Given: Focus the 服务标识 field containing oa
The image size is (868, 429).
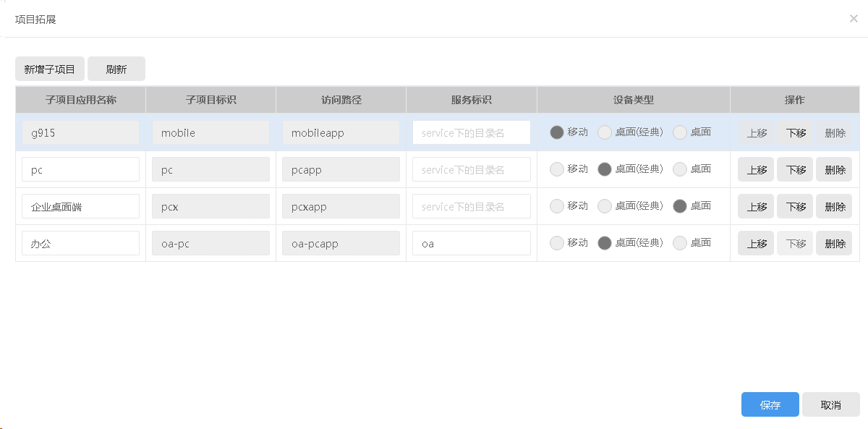Looking at the screenshot, I should coord(472,243).
